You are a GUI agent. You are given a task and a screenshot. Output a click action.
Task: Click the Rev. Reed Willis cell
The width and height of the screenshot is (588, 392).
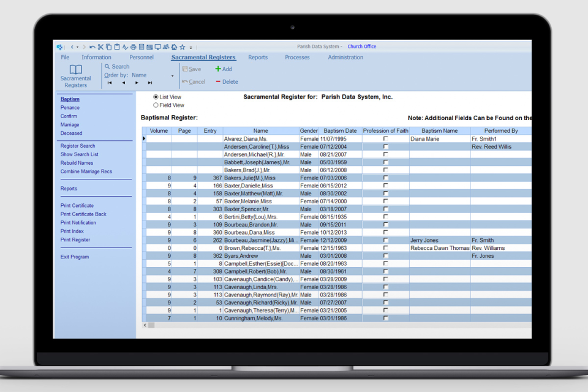pos(500,146)
